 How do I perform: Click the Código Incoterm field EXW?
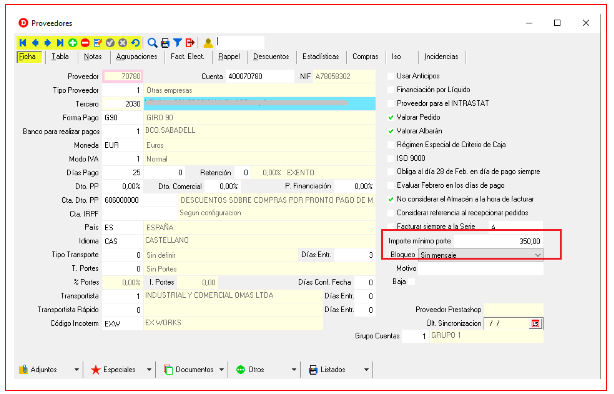(123, 324)
